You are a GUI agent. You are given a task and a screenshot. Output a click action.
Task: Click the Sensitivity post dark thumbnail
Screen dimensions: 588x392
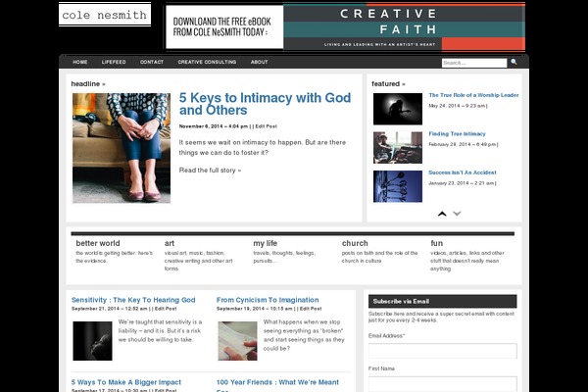[x=93, y=341]
